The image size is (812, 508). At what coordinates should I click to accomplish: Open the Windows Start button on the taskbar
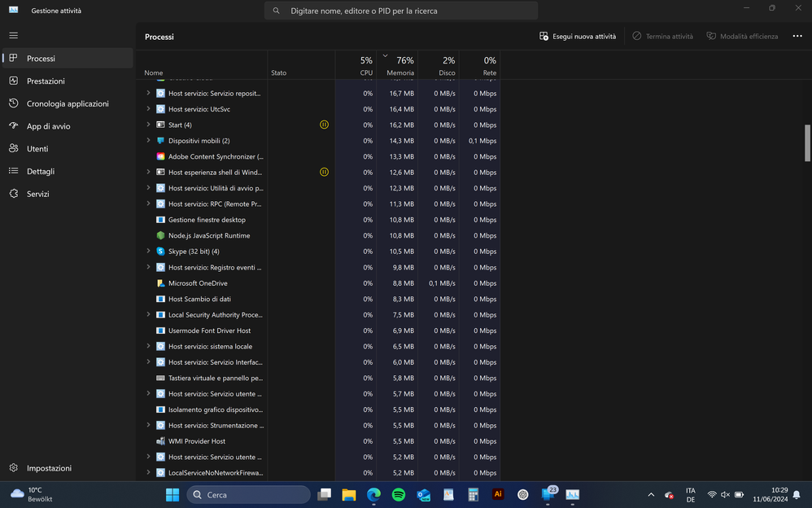(172, 494)
